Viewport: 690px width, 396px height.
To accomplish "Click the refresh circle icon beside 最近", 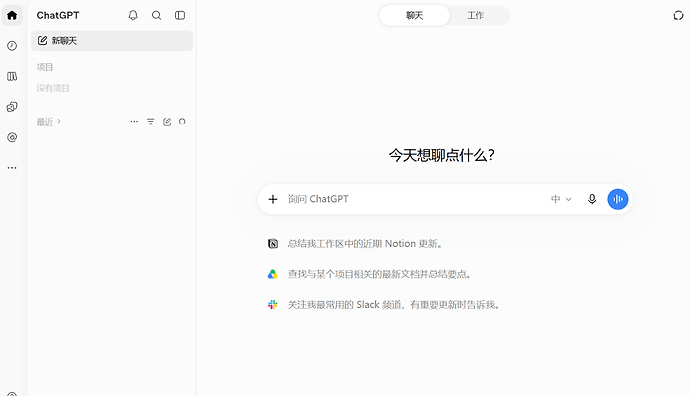I will click(182, 121).
